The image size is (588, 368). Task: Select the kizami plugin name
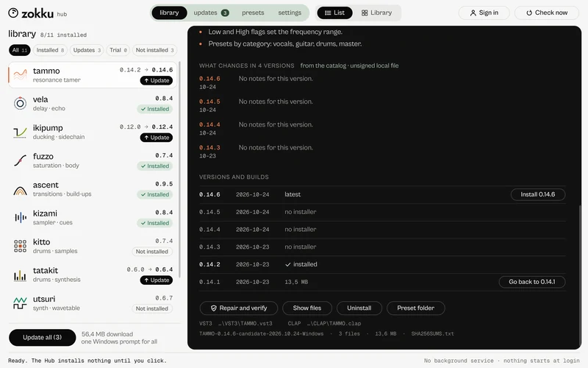[x=45, y=213]
